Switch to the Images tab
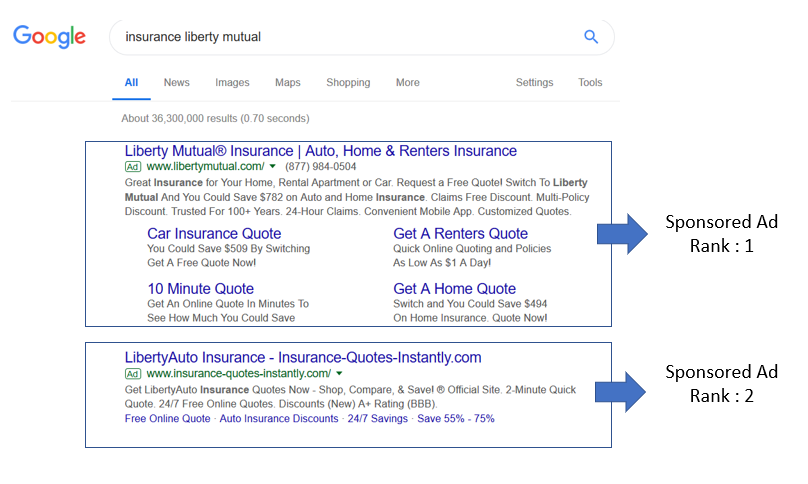 tap(232, 82)
